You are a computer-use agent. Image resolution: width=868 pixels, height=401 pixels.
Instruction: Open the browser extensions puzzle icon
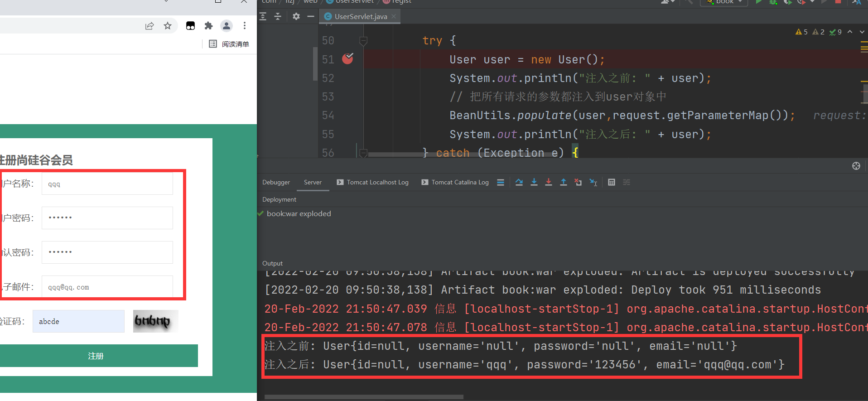[x=208, y=26]
